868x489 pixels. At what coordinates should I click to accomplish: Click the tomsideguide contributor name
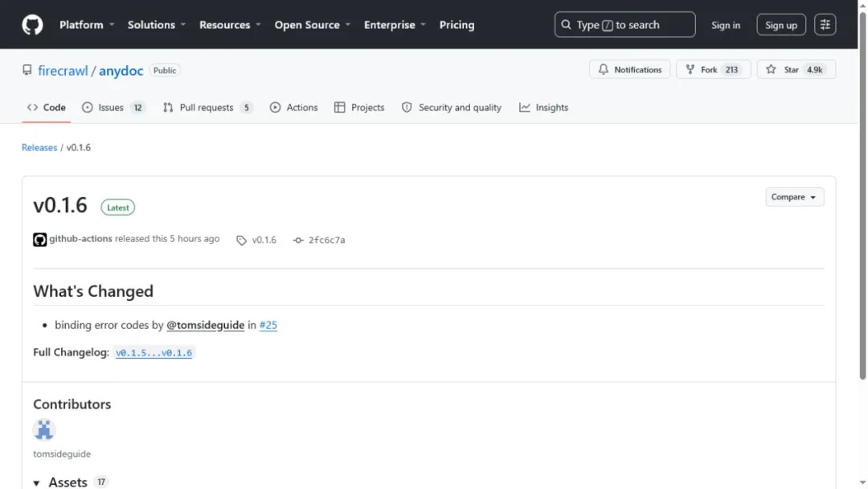click(x=62, y=454)
